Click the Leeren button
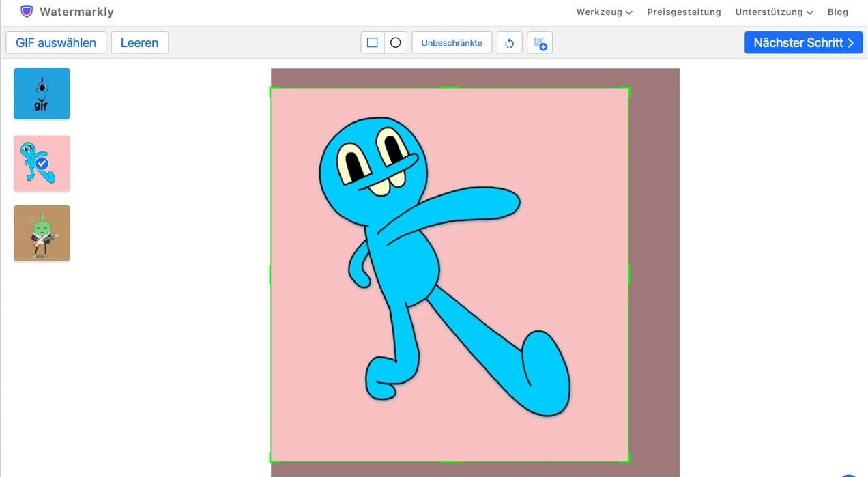The height and width of the screenshot is (477, 868). tap(140, 42)
